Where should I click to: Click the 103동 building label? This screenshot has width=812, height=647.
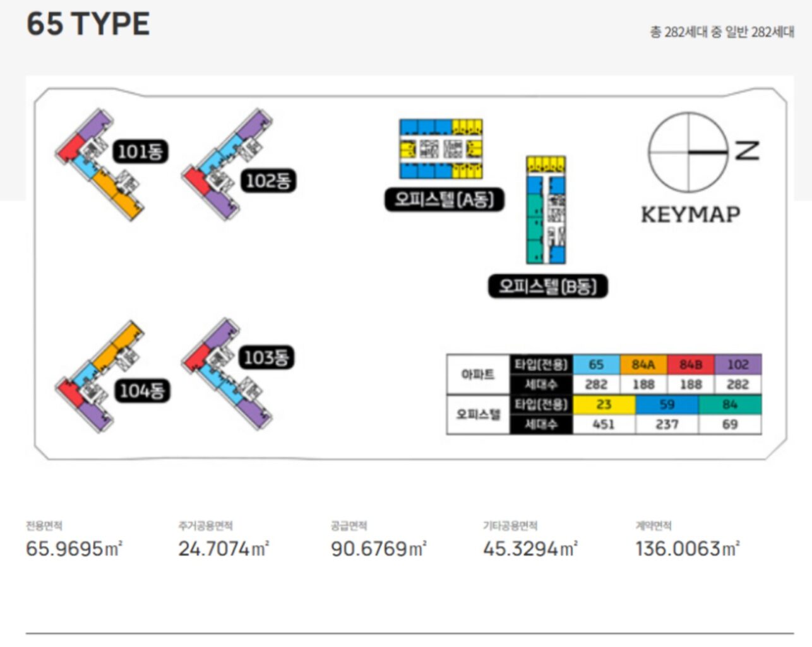coord(266,357)
